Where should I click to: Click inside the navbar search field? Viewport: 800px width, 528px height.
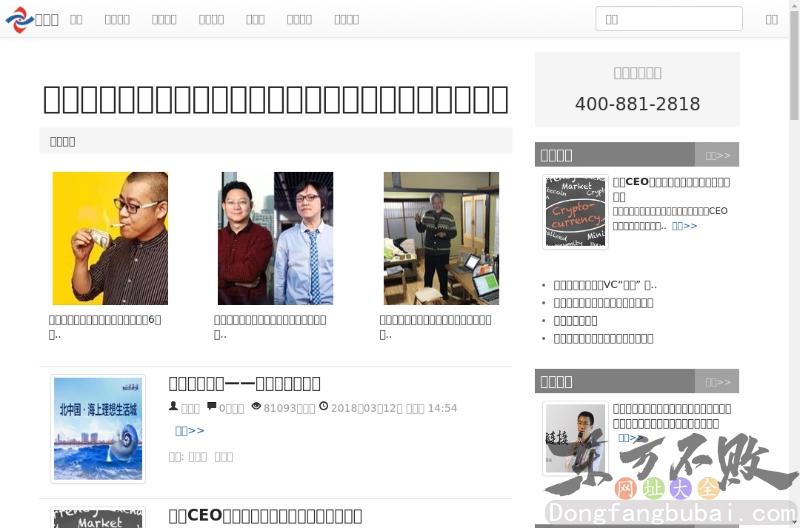coord(668,19)
